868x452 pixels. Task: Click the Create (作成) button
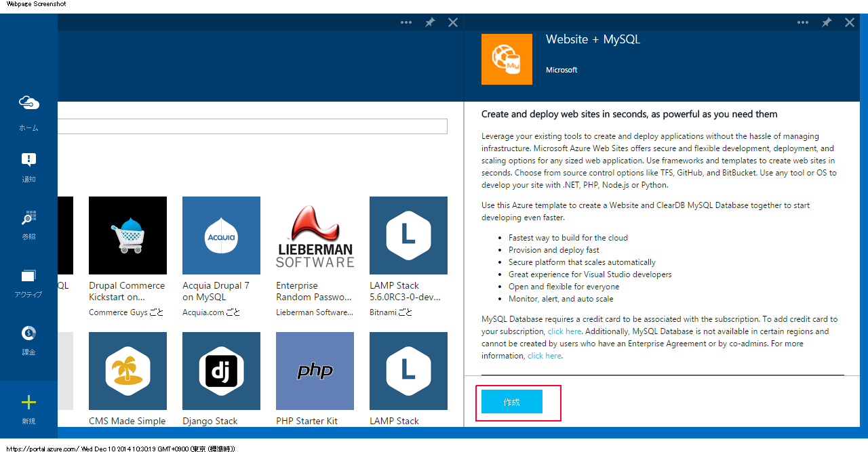pyautogui.click(x=512, y=402)
